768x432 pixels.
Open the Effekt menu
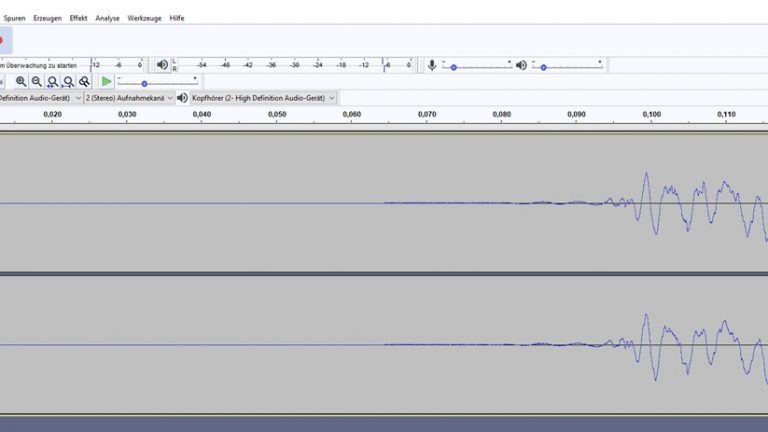78,18
